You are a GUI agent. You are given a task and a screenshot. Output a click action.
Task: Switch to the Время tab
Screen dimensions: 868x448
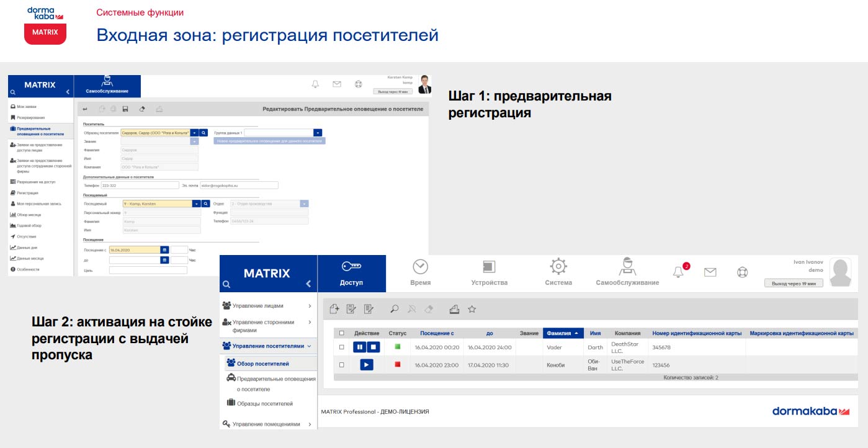coord(420,272)
